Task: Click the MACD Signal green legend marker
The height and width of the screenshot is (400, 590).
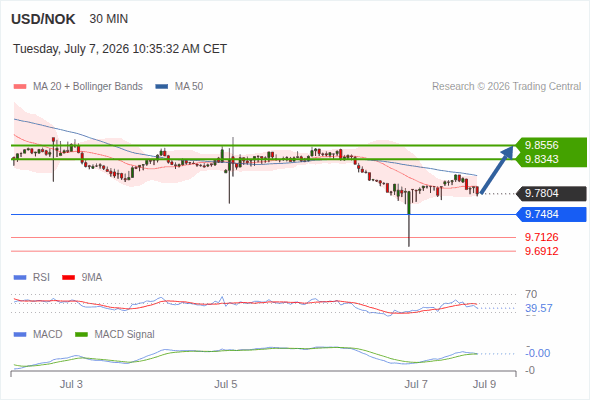Action: tap(81, 335)
